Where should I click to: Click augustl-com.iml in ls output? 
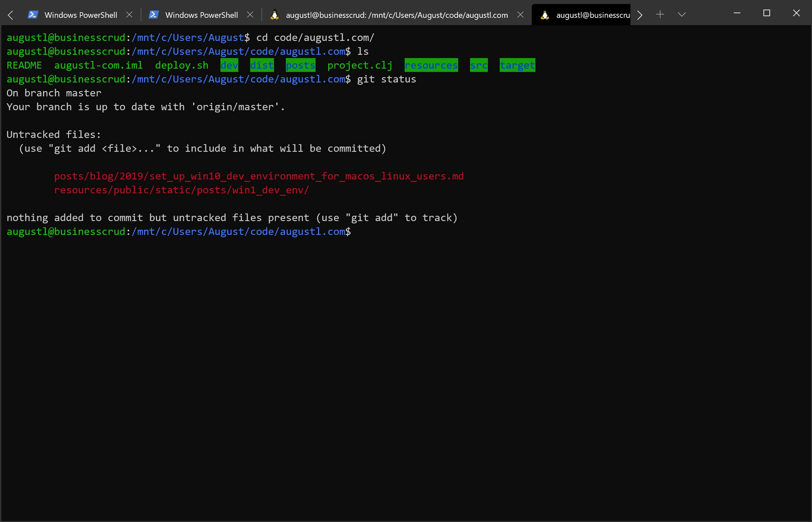coord(98,65)
